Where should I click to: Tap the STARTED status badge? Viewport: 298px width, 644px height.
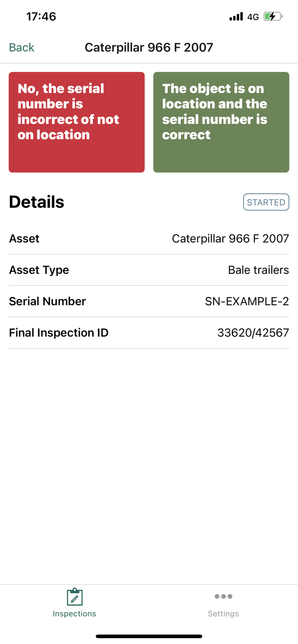pyautogui.click(x=266, y=202)
